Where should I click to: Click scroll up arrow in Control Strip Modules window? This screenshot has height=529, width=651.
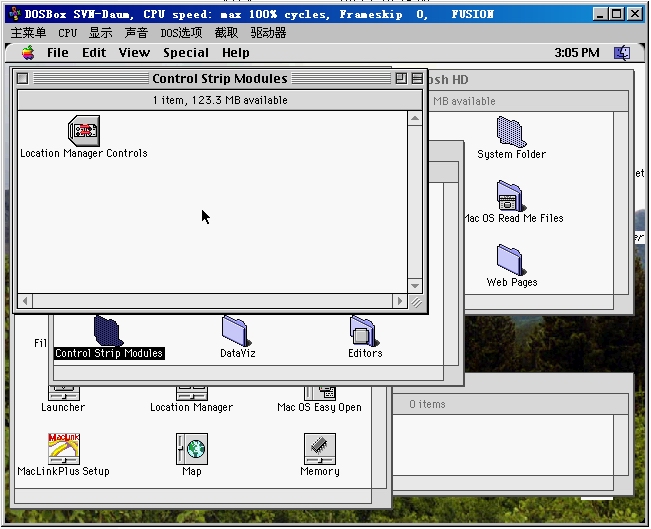(415, 119)
